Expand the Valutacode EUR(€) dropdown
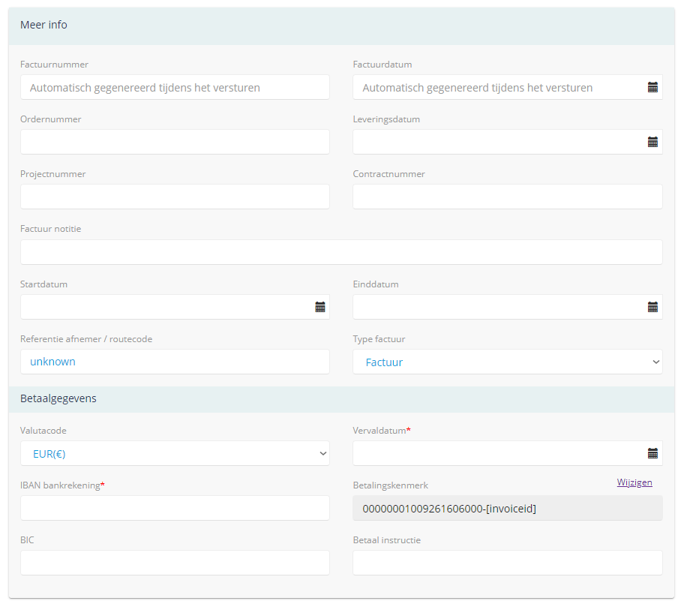Image resolution: width=684 pixels, height=616 pixels. coord(175,453)
